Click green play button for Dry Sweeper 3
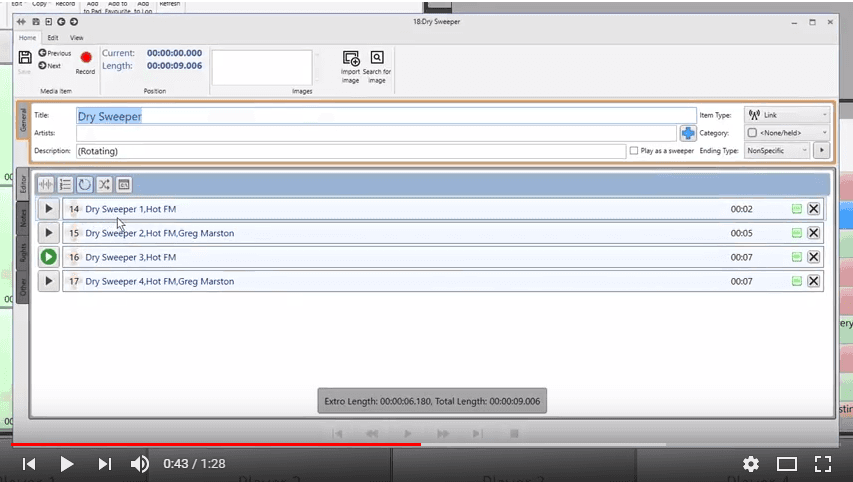Image resolution: width=853 pixels, height=482 pixels. (48, 257)
